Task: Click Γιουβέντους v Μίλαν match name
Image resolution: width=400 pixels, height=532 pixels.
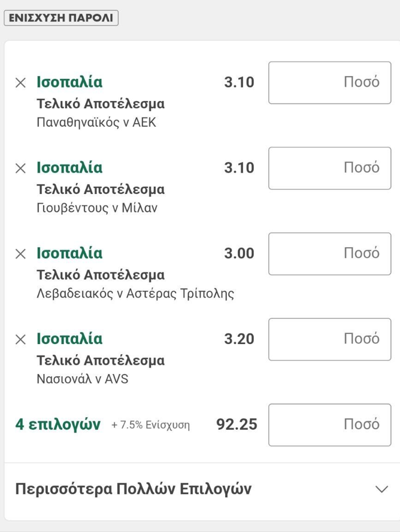Action: point(97,208)
